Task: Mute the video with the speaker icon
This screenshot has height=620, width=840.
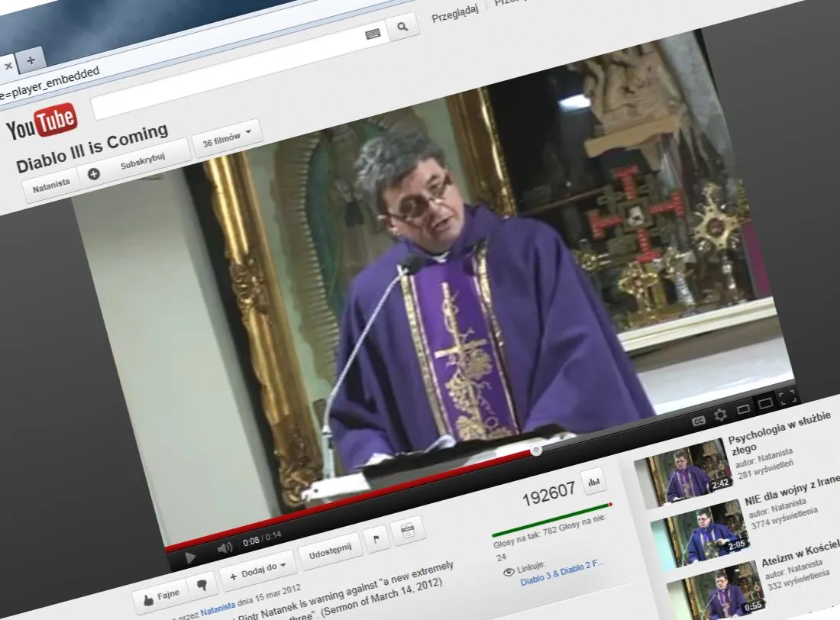Action: point(224,547)
